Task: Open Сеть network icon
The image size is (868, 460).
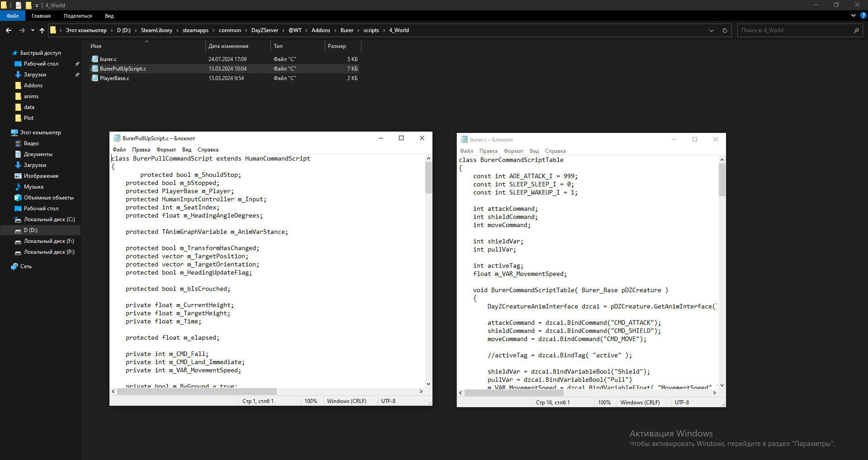Action: pos(14,266)
